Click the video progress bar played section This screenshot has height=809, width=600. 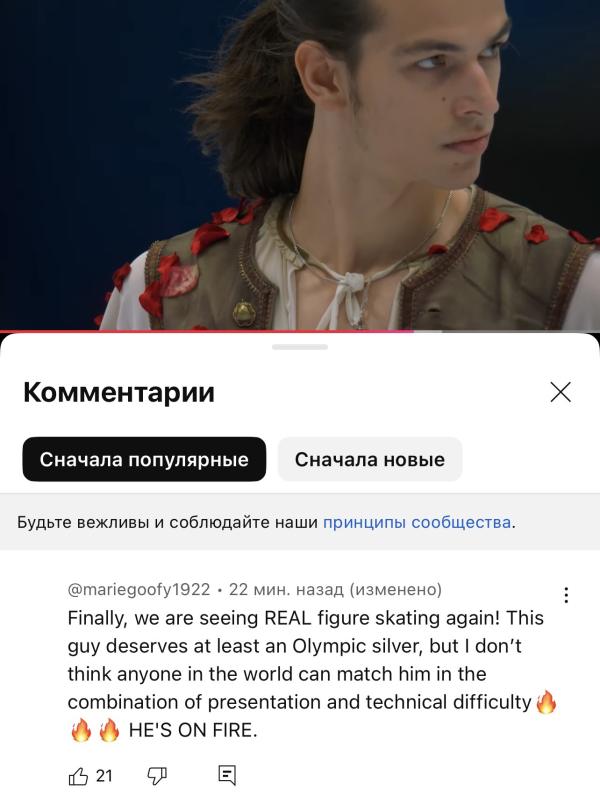coord(206,331)
